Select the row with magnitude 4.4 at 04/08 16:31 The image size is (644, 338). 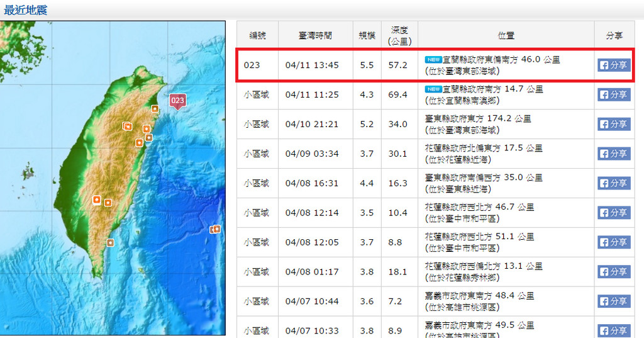pos(367,183)
